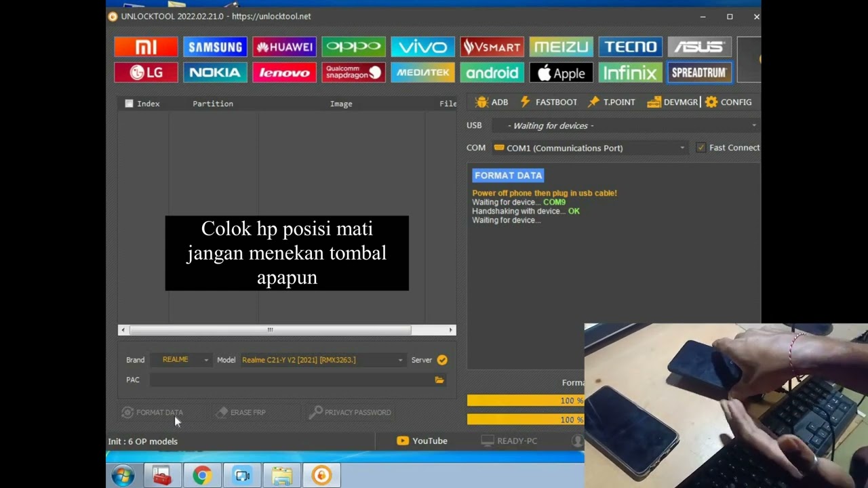Click the PAC file path field

pyautogui.click(x=292, y=380)
